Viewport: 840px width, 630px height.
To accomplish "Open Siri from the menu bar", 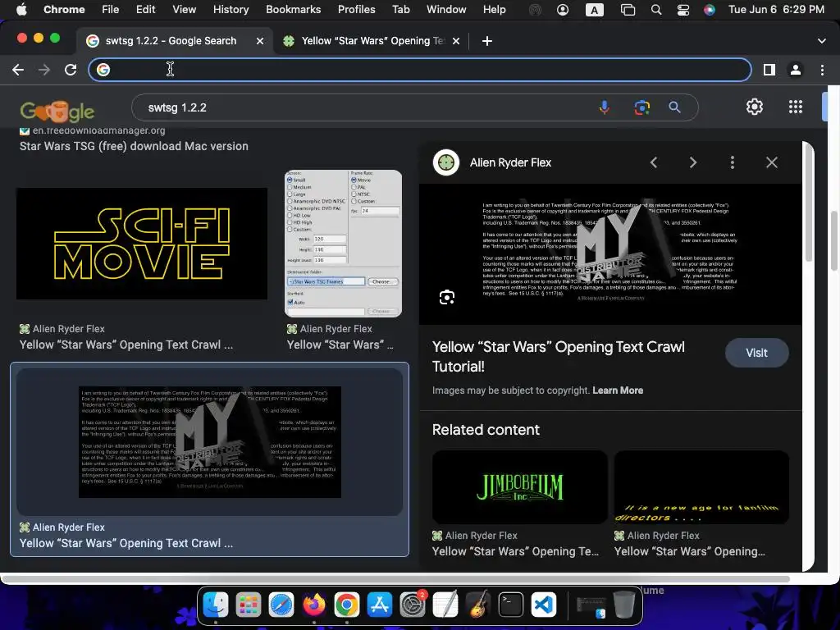I will [710, 10].
